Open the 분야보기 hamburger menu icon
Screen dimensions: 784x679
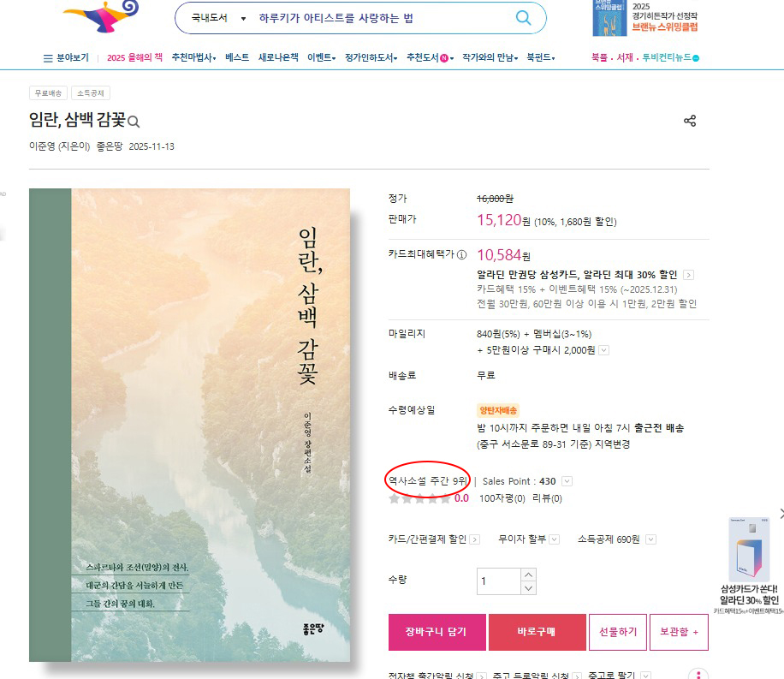48,58
